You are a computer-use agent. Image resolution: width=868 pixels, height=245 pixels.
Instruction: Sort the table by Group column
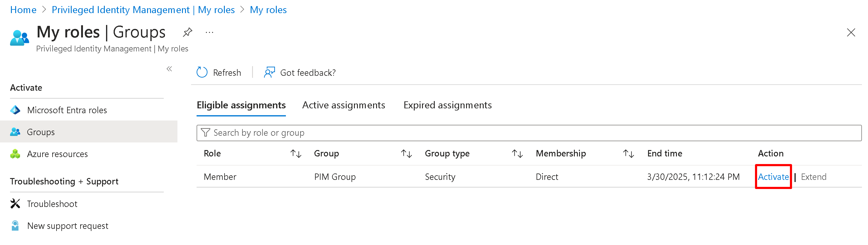[407, 154]
